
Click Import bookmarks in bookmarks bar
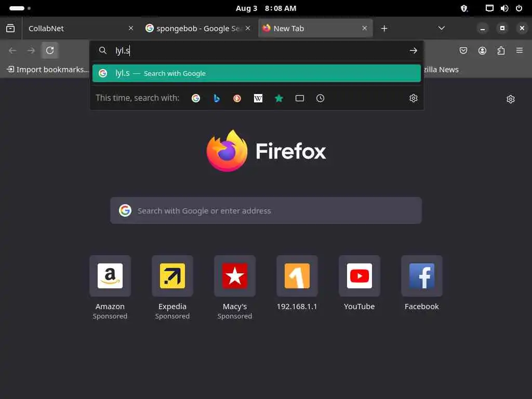point(47,70)
